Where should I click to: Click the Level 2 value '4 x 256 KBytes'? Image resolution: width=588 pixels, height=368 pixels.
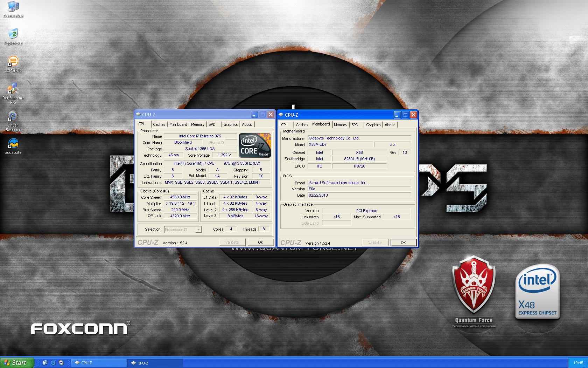pyautogui.click(x=236, y=210)
